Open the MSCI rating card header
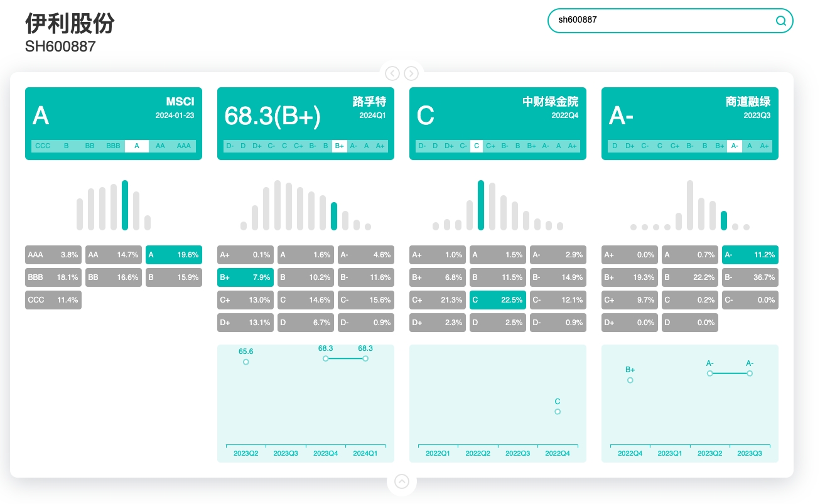This screenshot has height=504, width=825. (114, 124)
